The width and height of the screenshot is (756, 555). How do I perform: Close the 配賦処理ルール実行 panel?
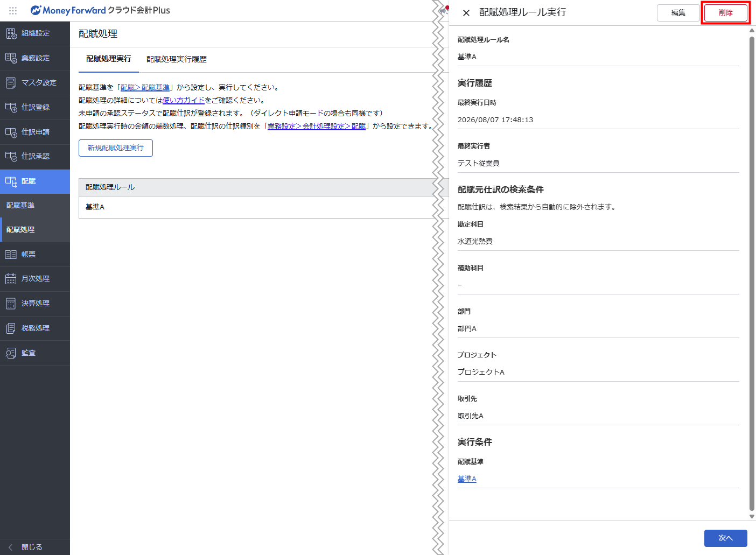(x=466, y=13)
